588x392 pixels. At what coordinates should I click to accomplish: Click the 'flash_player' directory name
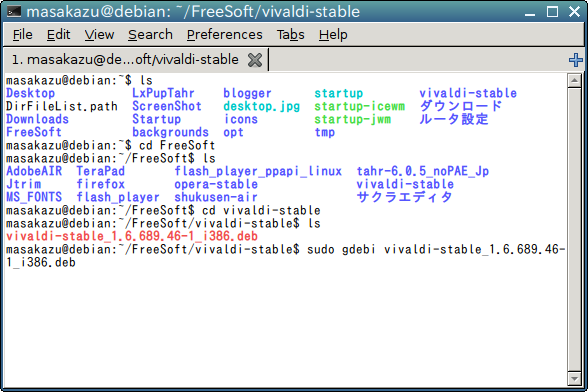(x=118, y=197)
